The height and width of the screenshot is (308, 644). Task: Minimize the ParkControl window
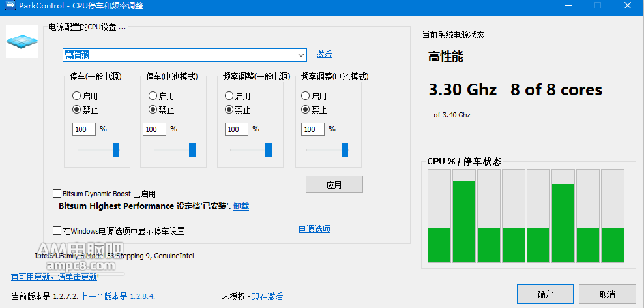click(568, 5)
